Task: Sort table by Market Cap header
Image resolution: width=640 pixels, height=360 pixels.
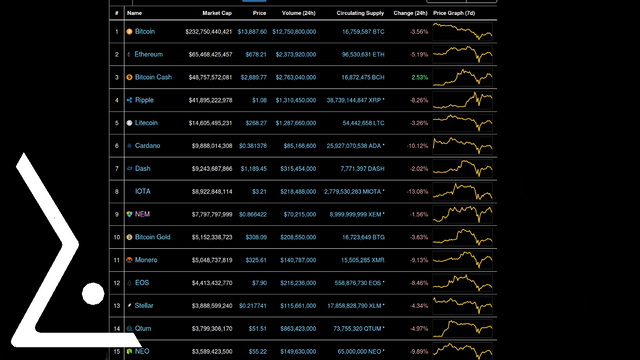Action: (x=217, y=13)
